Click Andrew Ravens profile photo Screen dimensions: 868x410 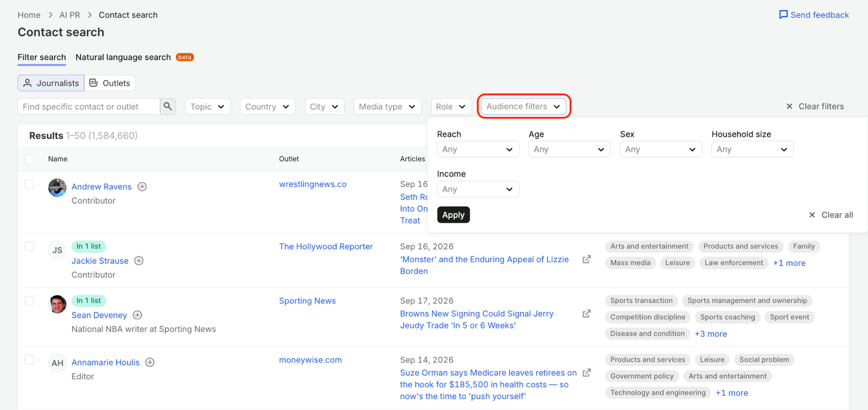[57, 187]
